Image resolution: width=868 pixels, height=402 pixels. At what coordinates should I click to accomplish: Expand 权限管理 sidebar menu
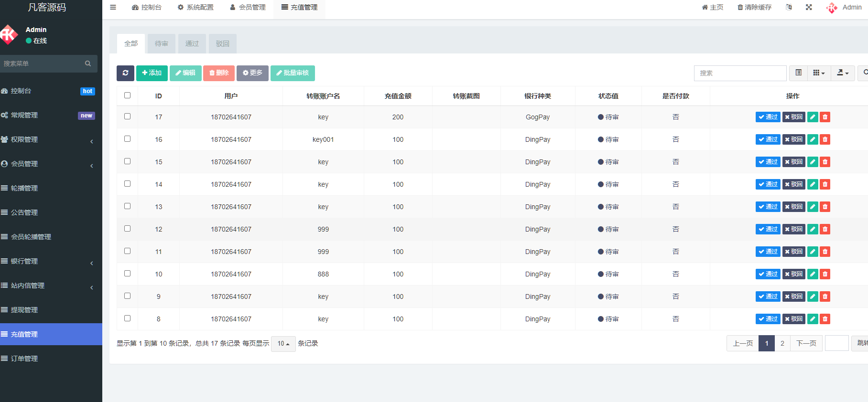48,139
